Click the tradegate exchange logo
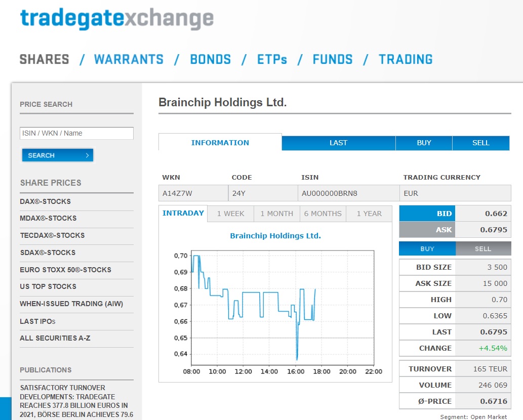The width and height of the screenshot is (523, 420). (x=116, y=19)
